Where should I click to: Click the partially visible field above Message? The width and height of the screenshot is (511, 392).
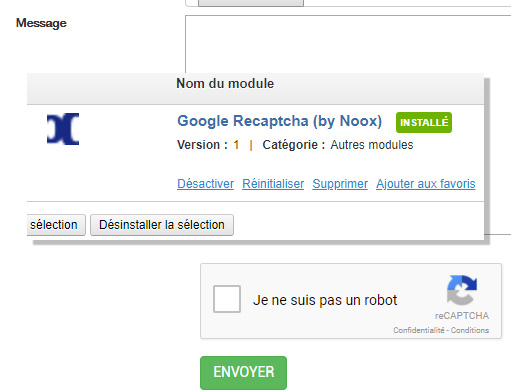348,3
